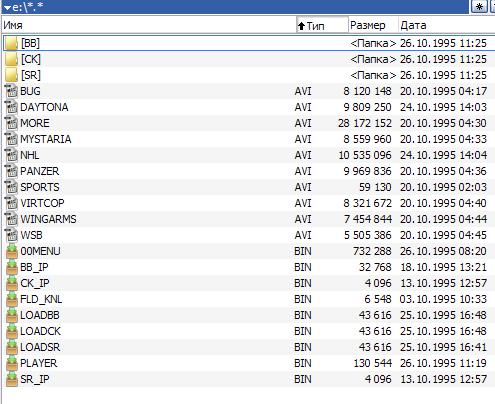Click the date 18.10.1995 13:21

tap(443, 267)
